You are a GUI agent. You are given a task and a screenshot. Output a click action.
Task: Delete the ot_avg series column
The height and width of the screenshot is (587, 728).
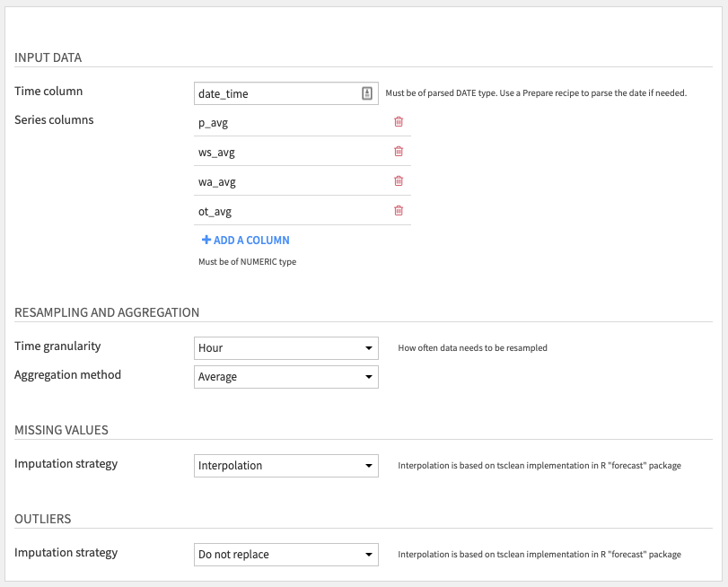(399, 211)
